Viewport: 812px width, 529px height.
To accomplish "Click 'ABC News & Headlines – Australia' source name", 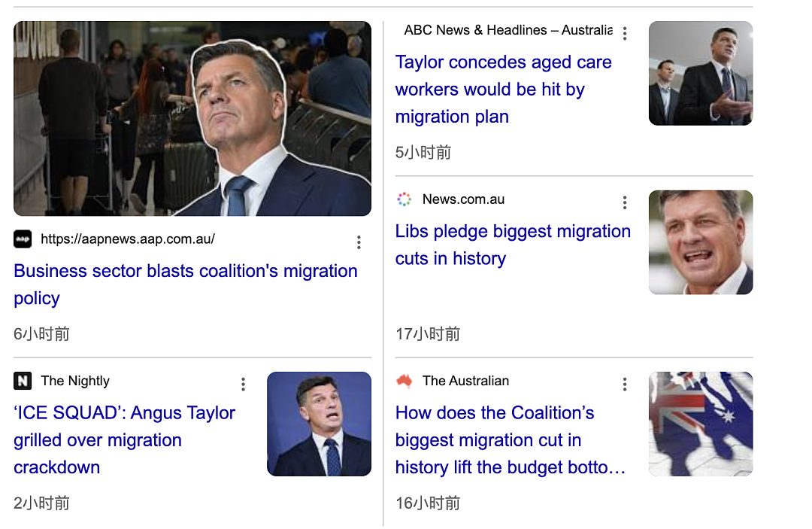I will point(508,30).
